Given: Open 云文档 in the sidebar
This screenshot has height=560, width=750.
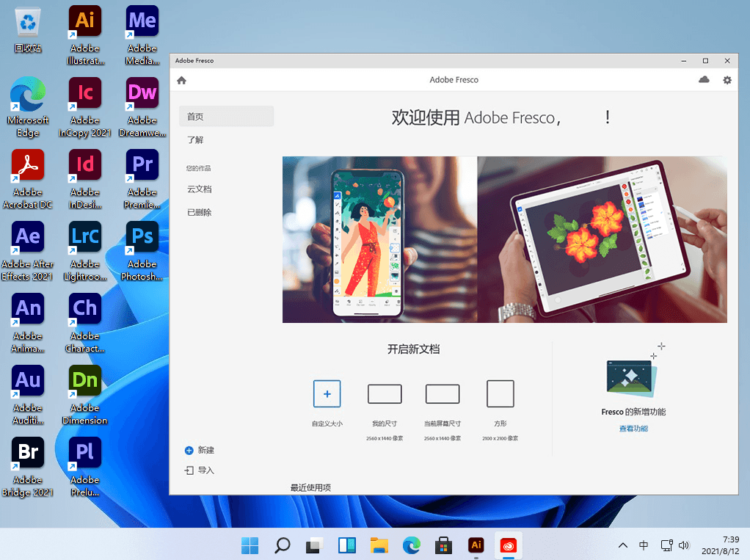Looking at the screenshot, I should 199,189.
